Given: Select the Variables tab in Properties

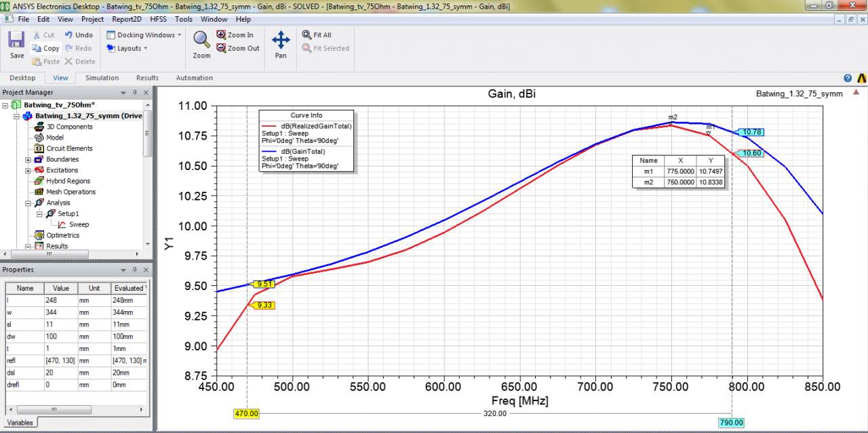Looking at the screenshot, I should pos(20,422).
